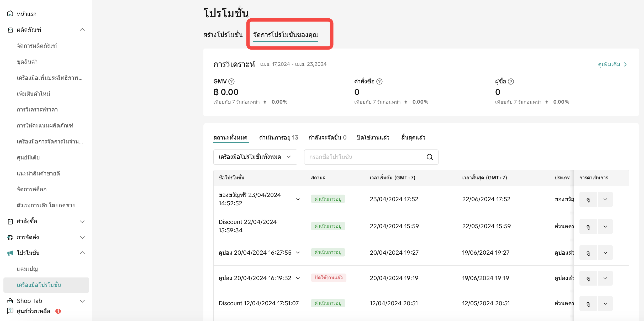Viewport: 644px width, 321px height.
Task: Switch to สร้างโปรโมชั่น tab
Action: pos(223,35)
